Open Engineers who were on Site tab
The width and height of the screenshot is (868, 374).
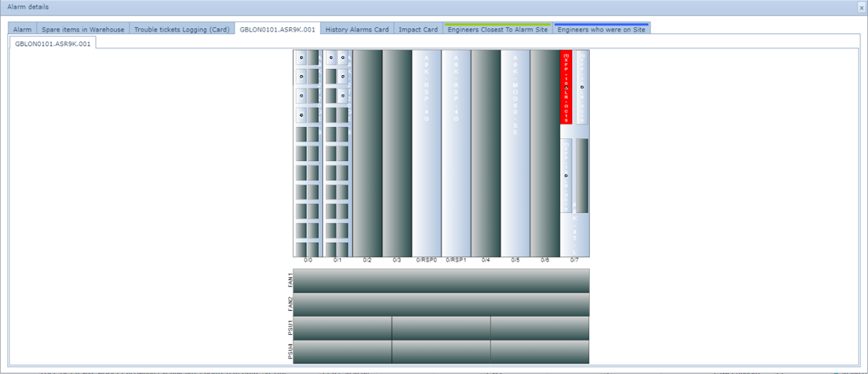[601, 29]
